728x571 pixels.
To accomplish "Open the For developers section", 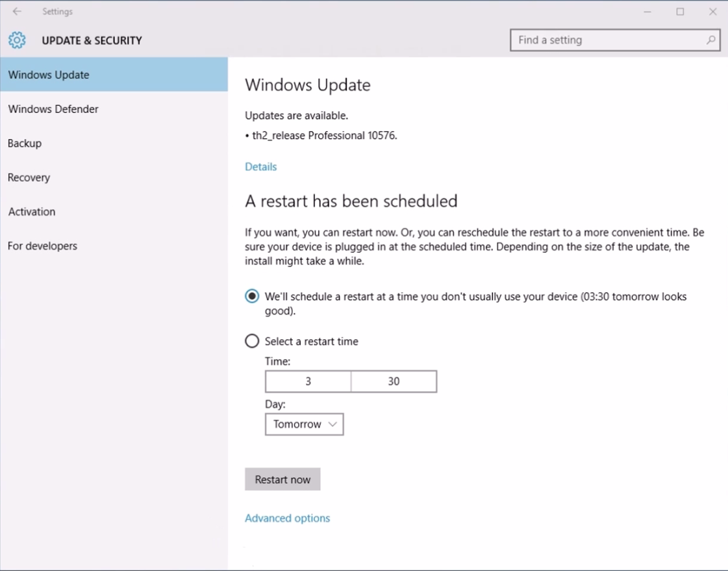I will click(x=114, y=246).
